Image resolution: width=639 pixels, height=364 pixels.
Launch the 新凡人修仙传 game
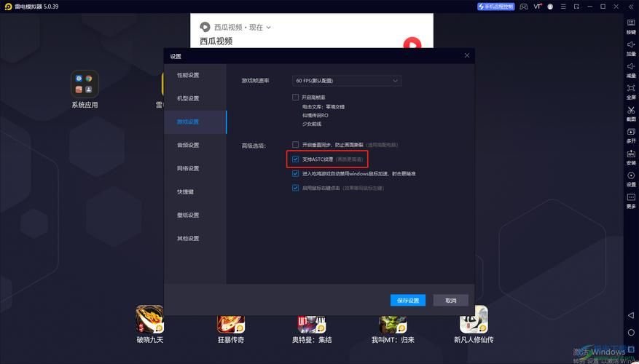pyautogui.click(x=474, y=324)
